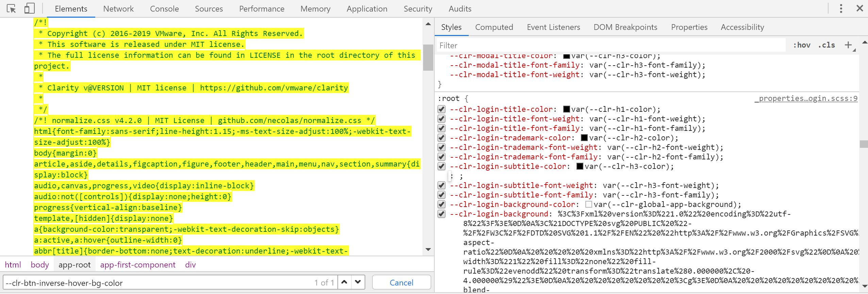Uncheck --clr-login-trademark-color property
This screenshot has width=868, height=294.
coord(441,138)
